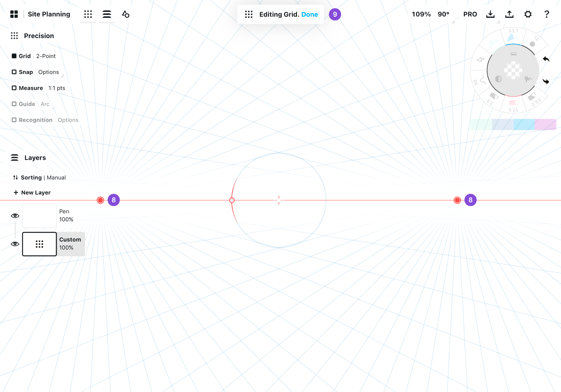Click the Pen 100% layer label
The height and width of the screenshot is (392, 561).
[x=66, y=215]
